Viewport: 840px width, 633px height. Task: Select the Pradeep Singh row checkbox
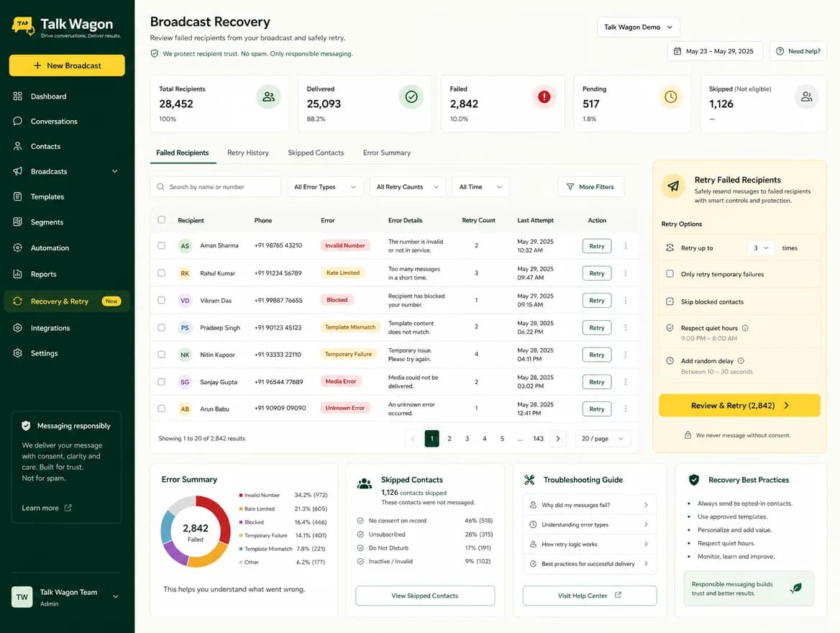pos(161,327)
